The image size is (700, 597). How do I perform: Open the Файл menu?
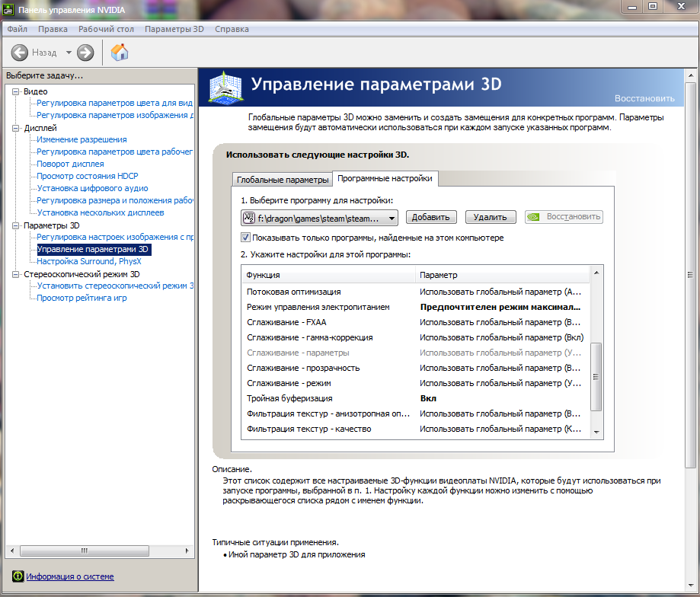(17, 29)
